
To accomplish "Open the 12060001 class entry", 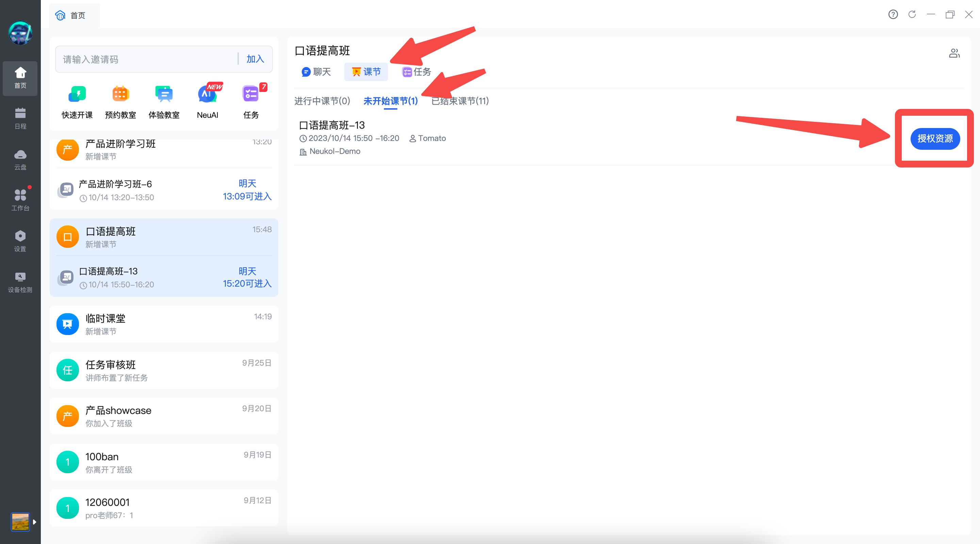I will click(x=164, y=508).
